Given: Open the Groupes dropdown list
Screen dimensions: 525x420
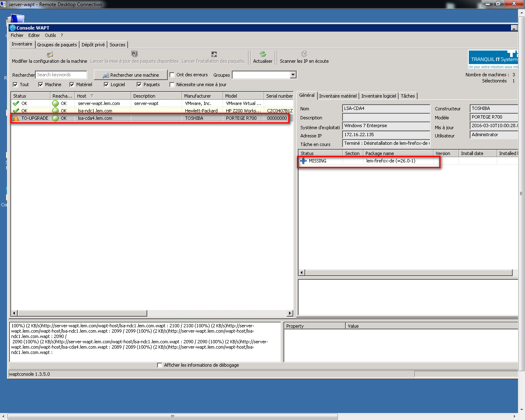Looking at the screenshot, I should pyautogui.click(x=293, y=75).
